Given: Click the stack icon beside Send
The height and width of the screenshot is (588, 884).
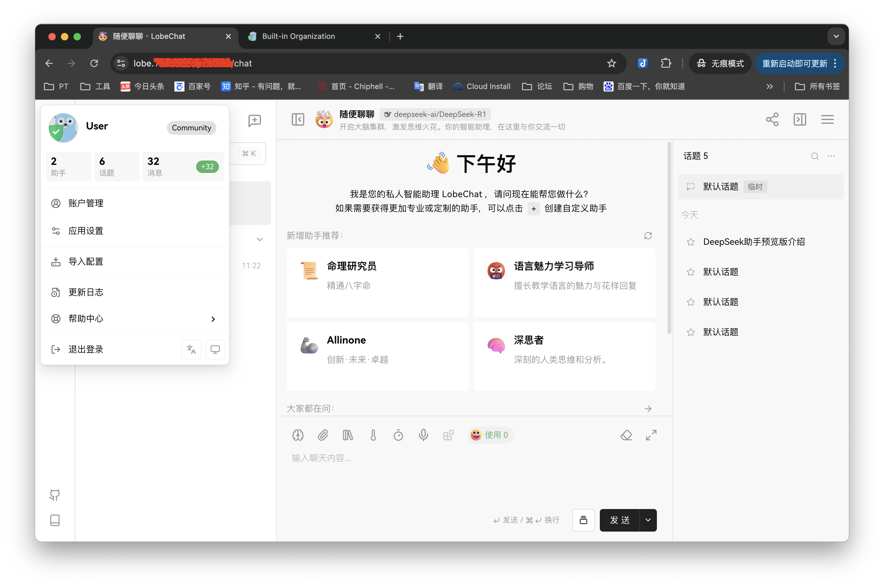Looking at the screenshot, I should coord(583,520).
